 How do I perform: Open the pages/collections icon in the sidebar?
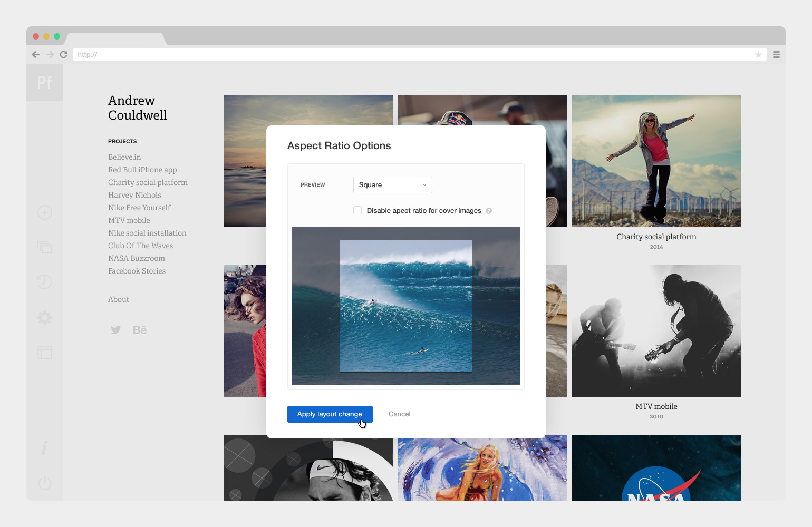click(x=44, y=247)
